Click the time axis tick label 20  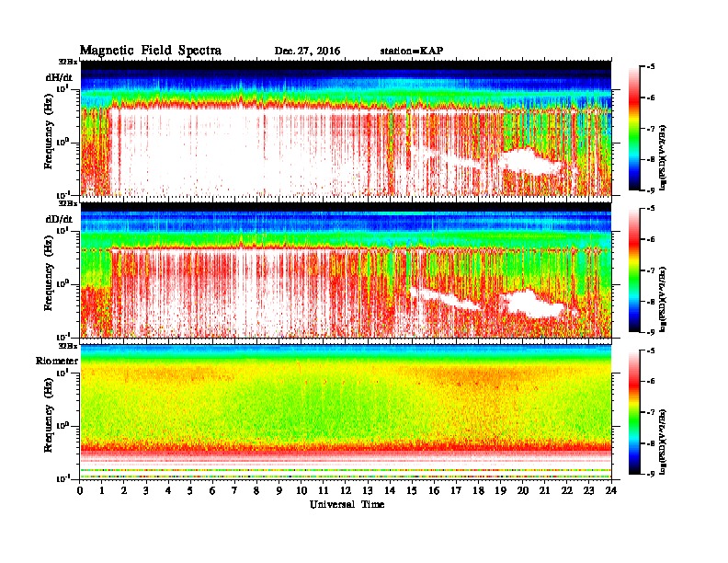point(523,490)
